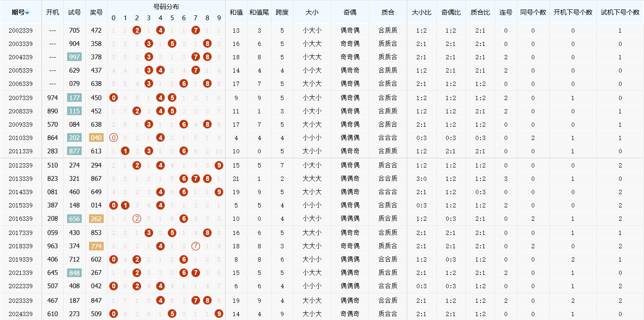Select period number 2007339

[21, 98]
